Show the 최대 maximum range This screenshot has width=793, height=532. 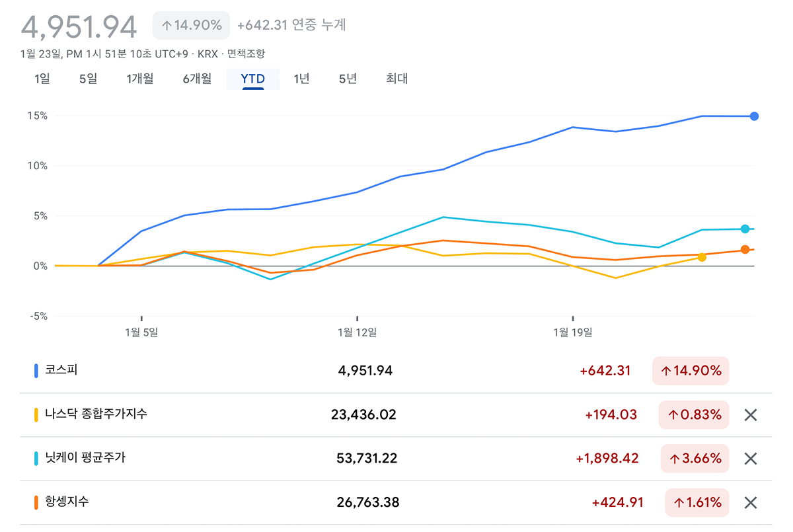click(397, 79)
